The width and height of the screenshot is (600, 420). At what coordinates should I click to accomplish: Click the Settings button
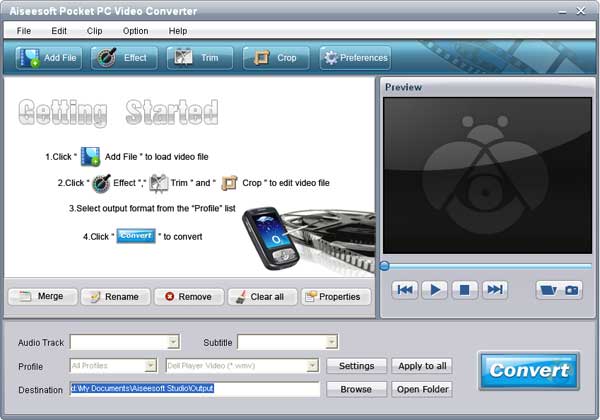coord(357,366)
